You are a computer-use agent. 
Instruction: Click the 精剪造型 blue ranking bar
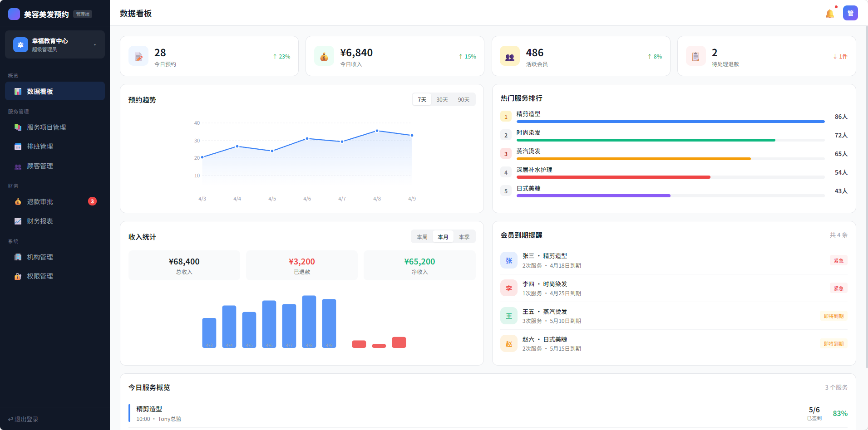coord(670,122)
